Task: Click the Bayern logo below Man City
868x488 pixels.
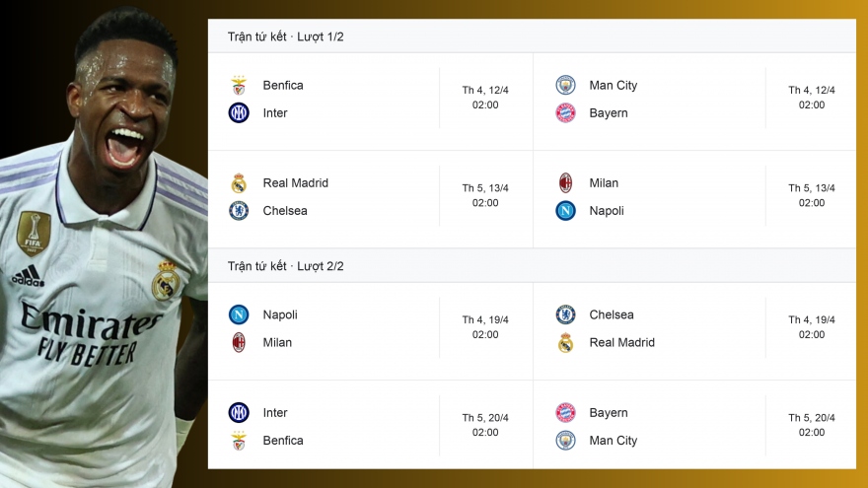Action: [565, 113]
